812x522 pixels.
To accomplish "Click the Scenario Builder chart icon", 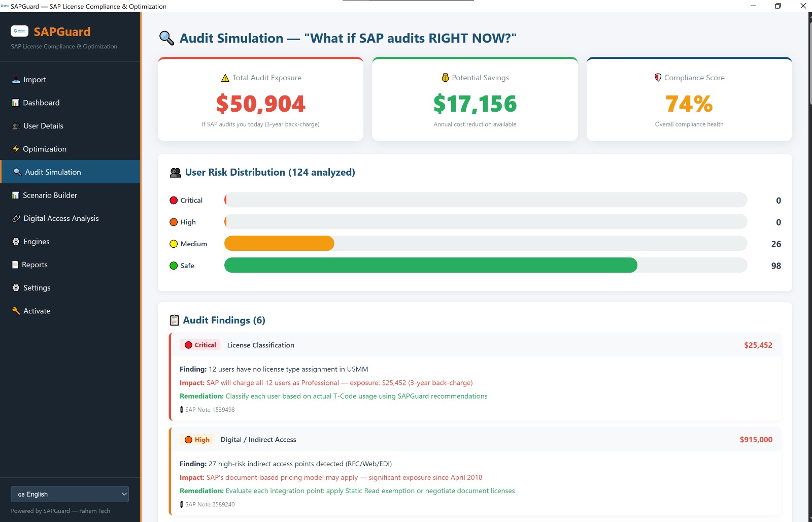I will click(x=16, y=195).
